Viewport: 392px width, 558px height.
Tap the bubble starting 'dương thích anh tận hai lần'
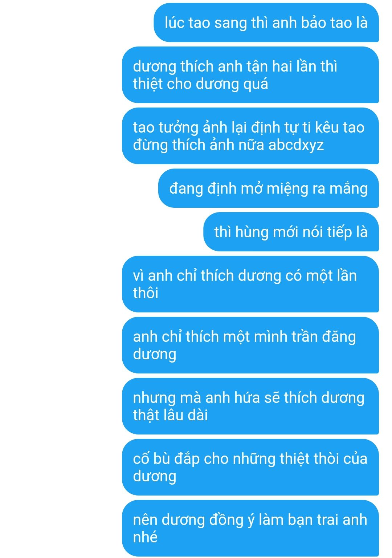[x=250, y=75]
